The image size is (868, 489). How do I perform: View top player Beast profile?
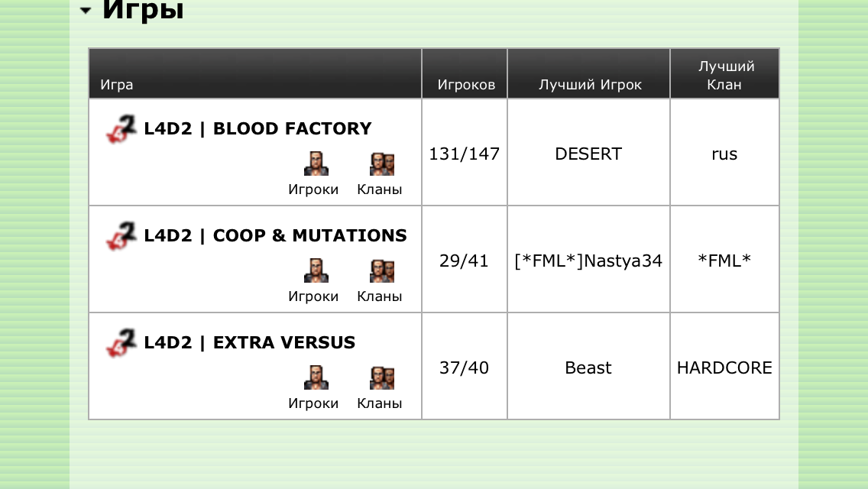coord(588,368)
